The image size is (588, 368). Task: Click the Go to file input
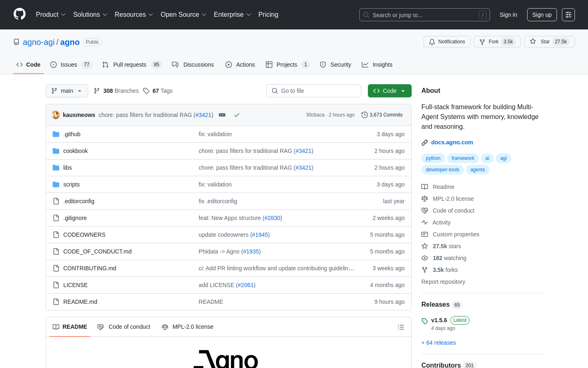[314, 91]
